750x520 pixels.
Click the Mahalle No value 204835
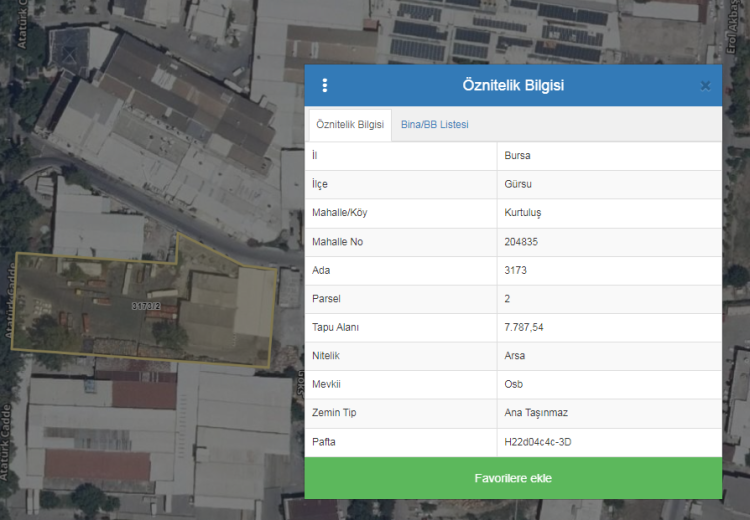click(522, 242)
